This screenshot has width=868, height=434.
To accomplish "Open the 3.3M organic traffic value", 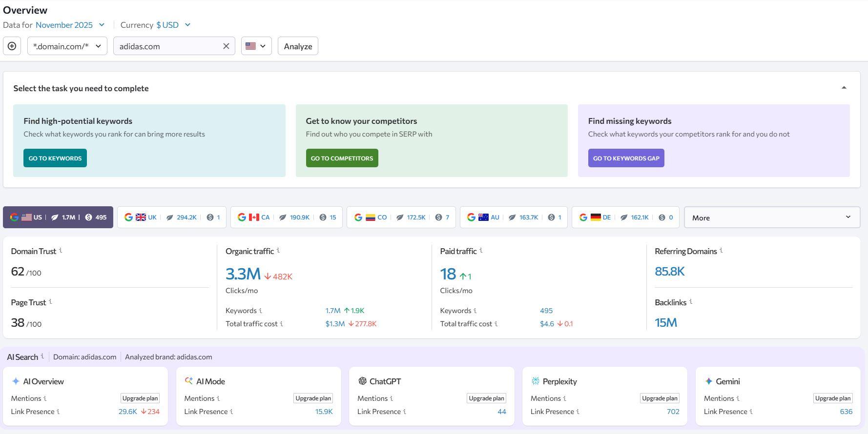I will (x=243, y=274).
